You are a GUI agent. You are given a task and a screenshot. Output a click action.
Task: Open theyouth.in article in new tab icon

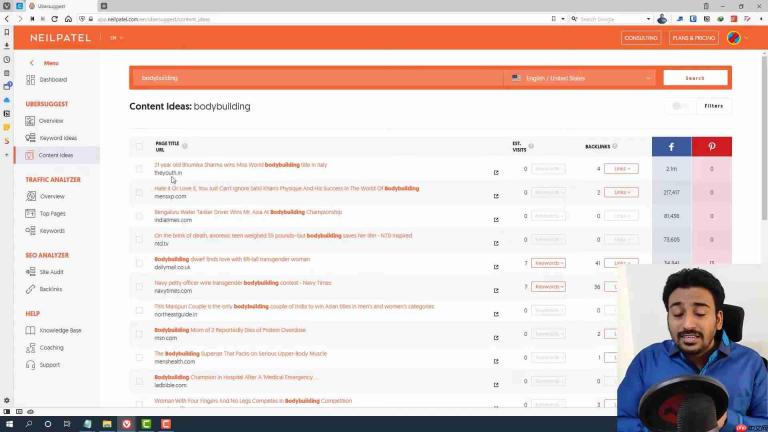(496, 172)
